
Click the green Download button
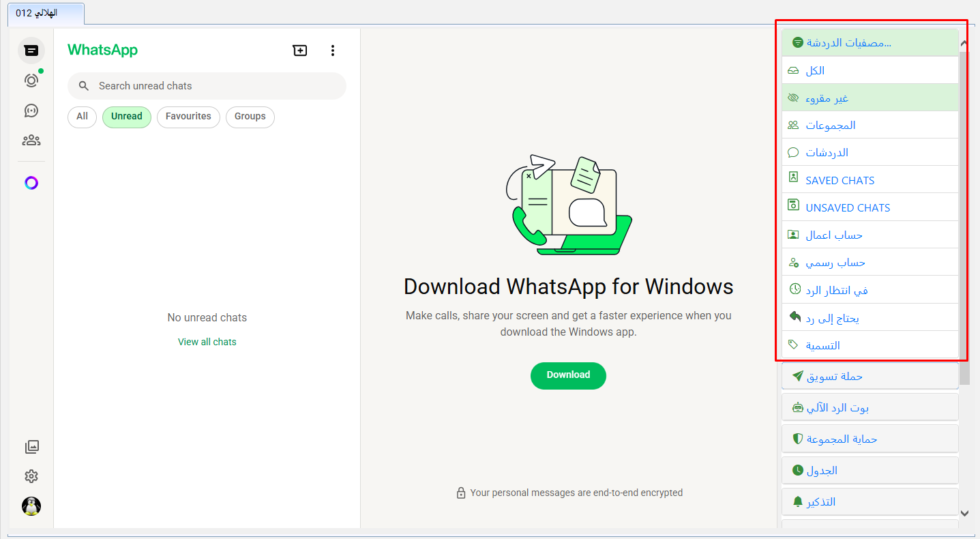coord(568,375)
